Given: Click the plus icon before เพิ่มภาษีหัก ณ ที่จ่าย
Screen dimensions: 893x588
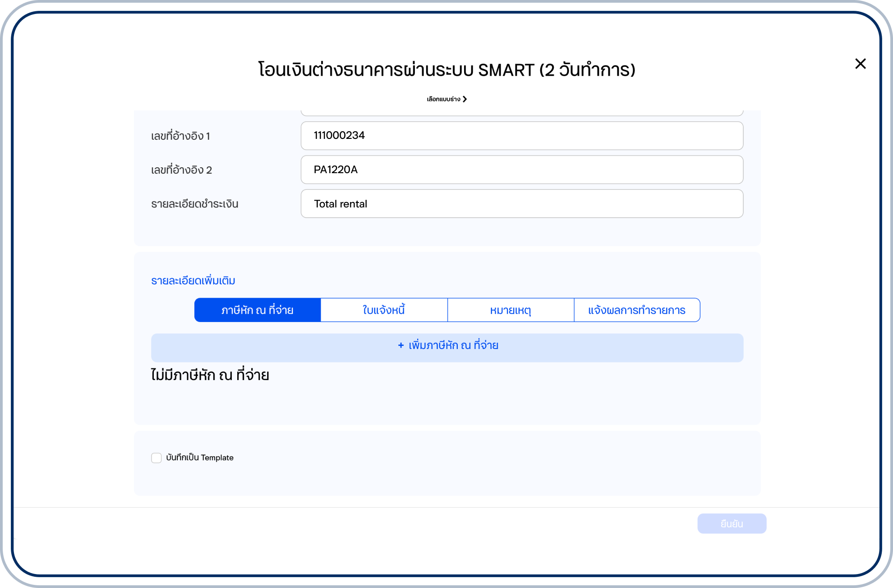Looking at the screenshot, I should click(x=400, y=345).
